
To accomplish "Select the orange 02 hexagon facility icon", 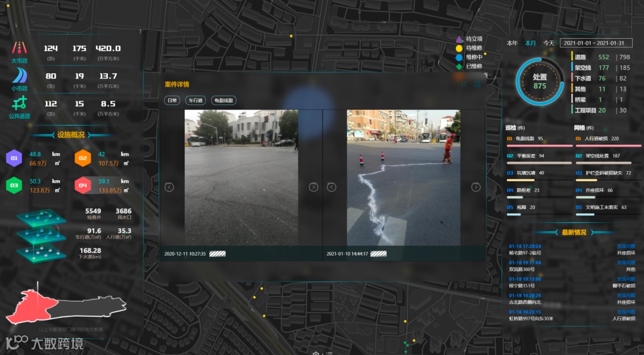I will point(82,158).
